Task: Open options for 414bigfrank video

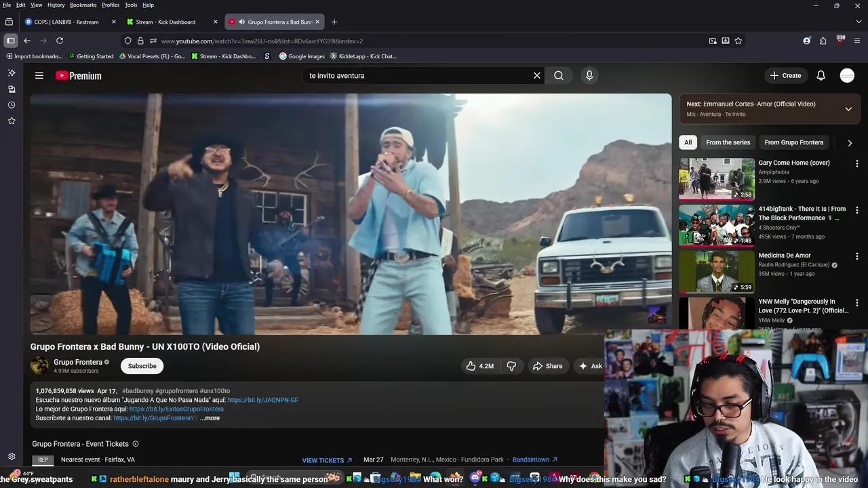Action: point(857,210)
